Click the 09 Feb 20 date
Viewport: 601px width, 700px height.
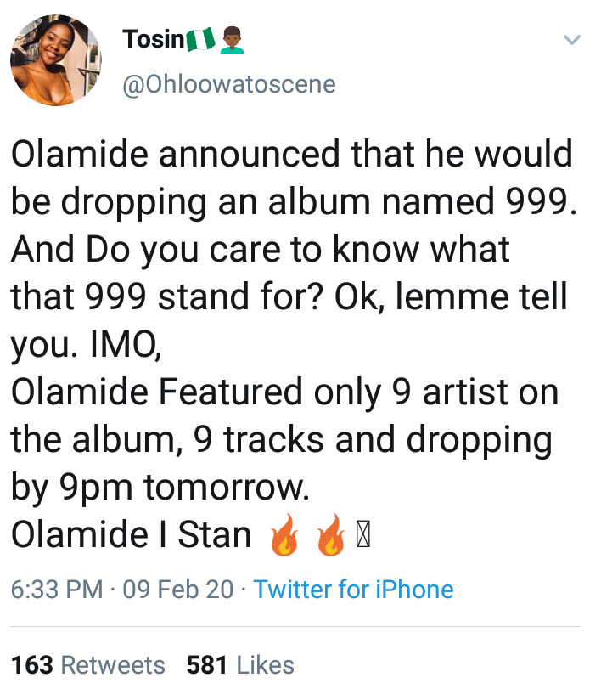(x=178, y=590)
